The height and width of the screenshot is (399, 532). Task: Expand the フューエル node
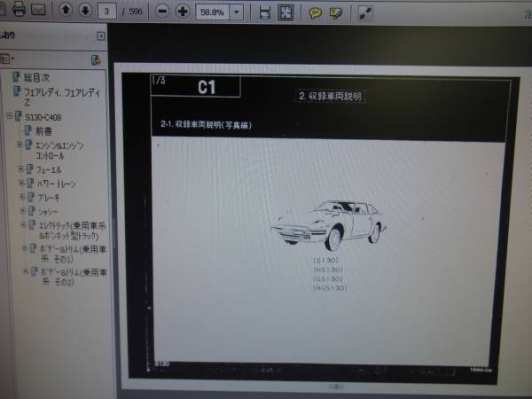pyautogui.click(x=20, y=168)
